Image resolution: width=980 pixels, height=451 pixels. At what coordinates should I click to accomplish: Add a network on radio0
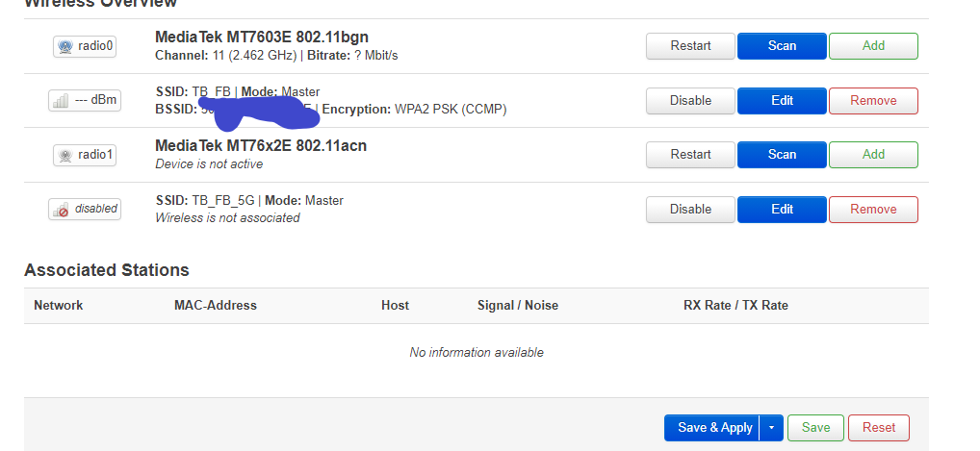873,46
